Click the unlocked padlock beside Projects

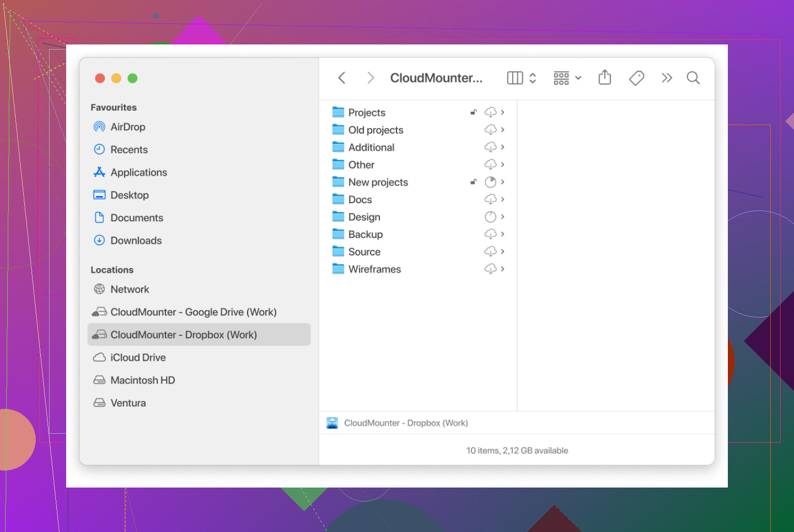[474, 112]
